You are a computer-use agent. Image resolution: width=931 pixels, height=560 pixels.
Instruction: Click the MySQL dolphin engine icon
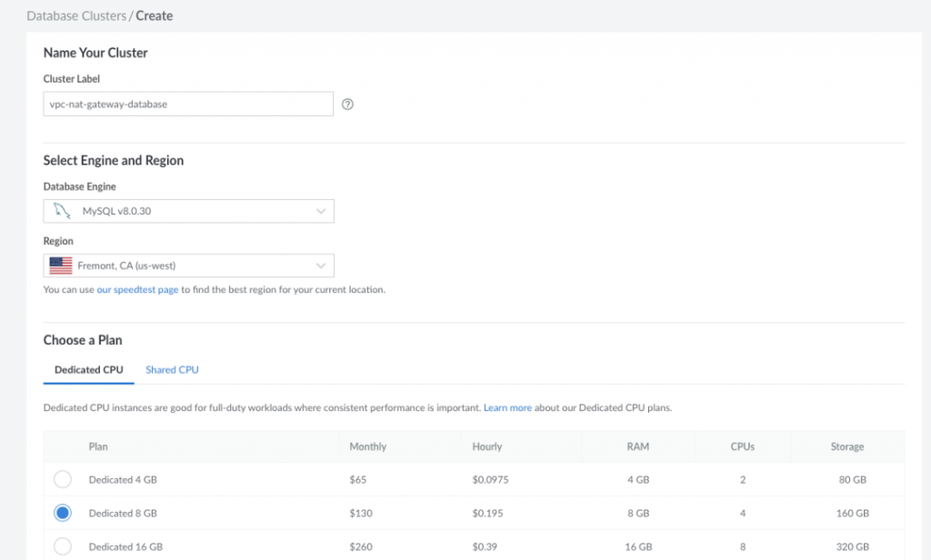61,212
